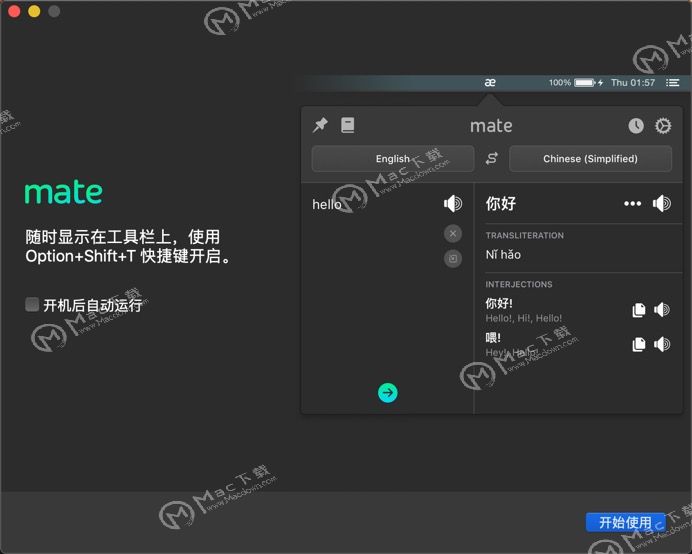Close the window with red button
This screenshot has height=554, width=692.
click(x=14, y=11)
